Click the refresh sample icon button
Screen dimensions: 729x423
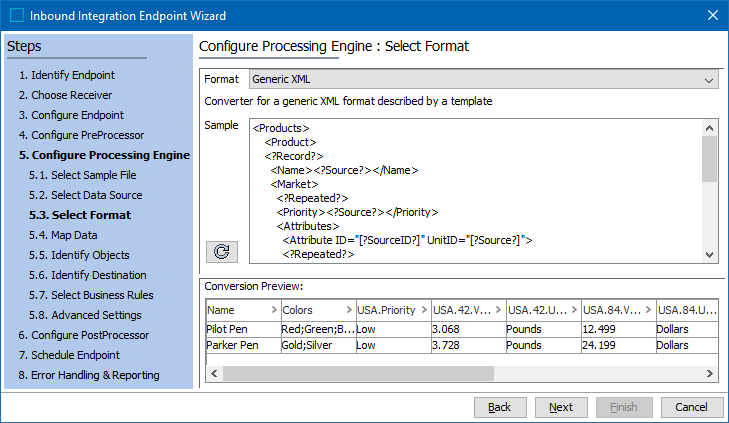(x=220, y=252)
